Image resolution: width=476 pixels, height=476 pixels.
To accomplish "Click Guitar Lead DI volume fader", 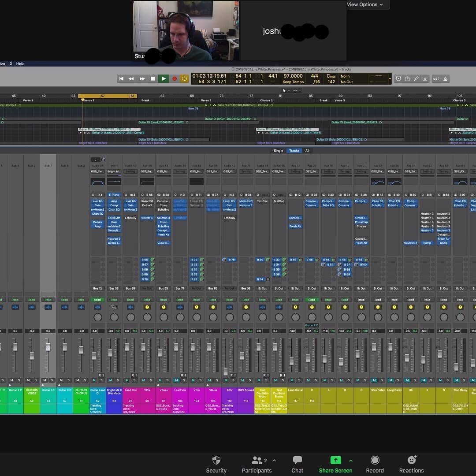I will 94,356.
